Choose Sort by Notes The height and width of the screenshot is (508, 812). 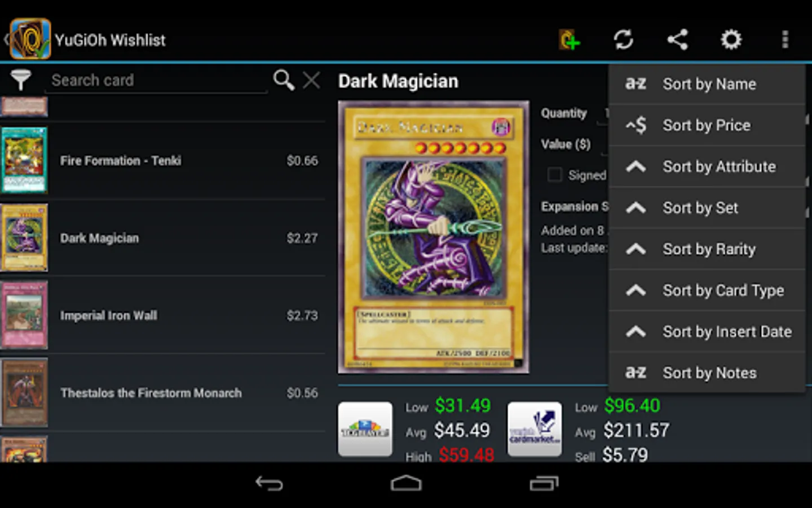tap(707, 373)
